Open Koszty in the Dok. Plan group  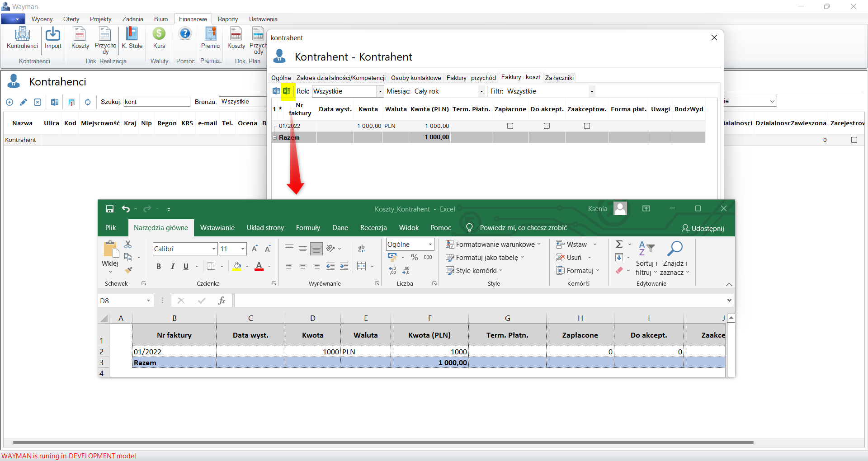coord(236,38)
